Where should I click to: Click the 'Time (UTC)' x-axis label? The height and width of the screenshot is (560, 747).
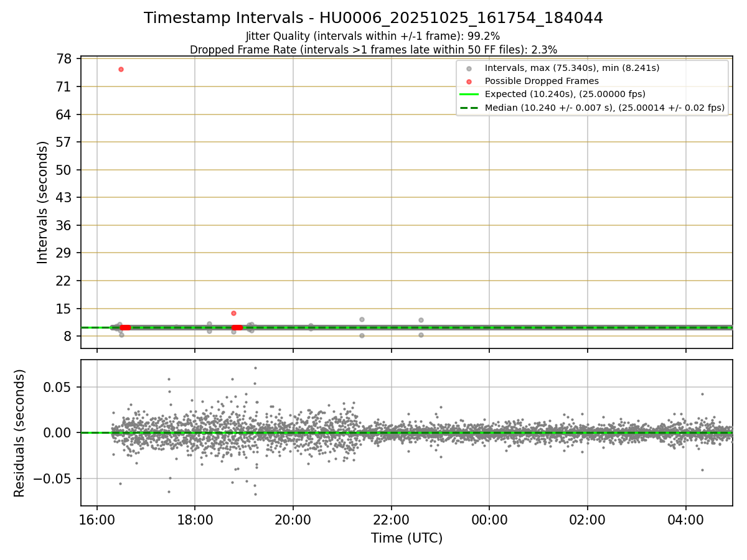tap(406, 538)
